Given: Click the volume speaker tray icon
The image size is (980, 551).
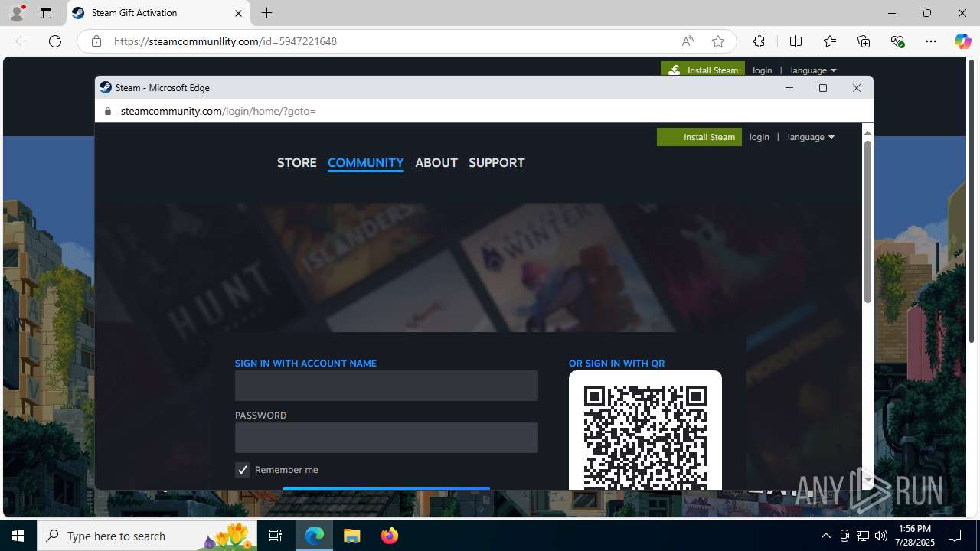Looking at the screenshot, I should (x=881, y=536).
